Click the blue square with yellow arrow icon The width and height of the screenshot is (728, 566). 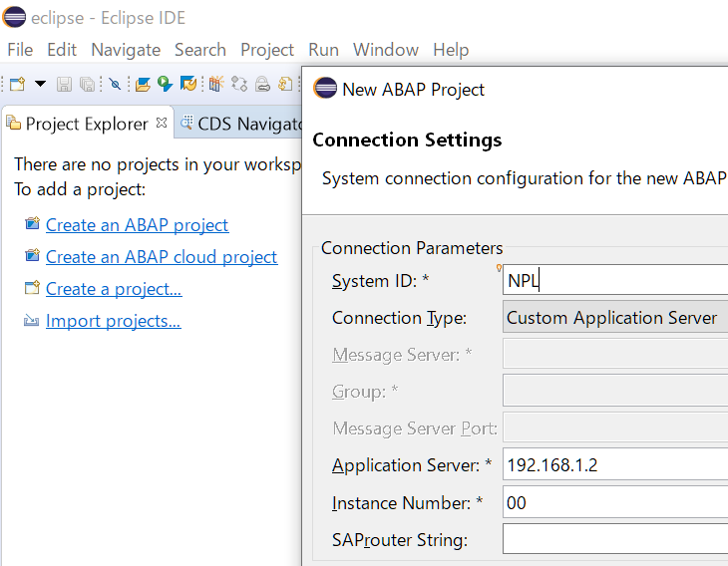188,84
